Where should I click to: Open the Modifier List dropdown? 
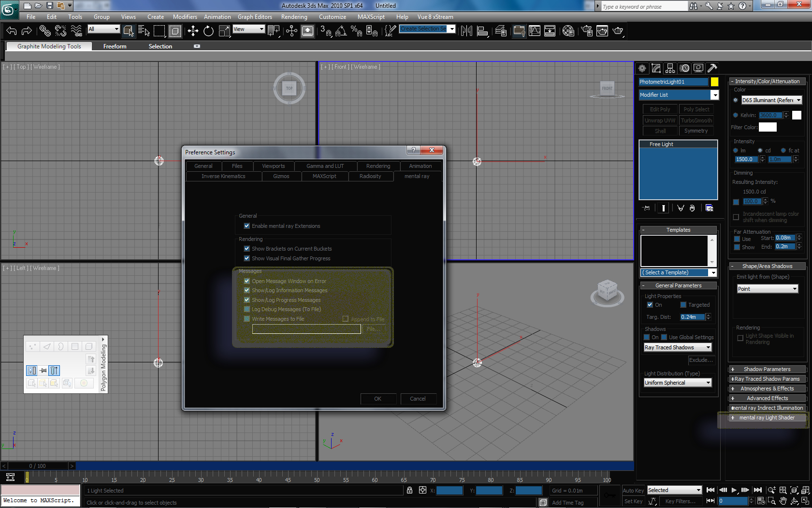pyautogui.click(x=679, y=95)
